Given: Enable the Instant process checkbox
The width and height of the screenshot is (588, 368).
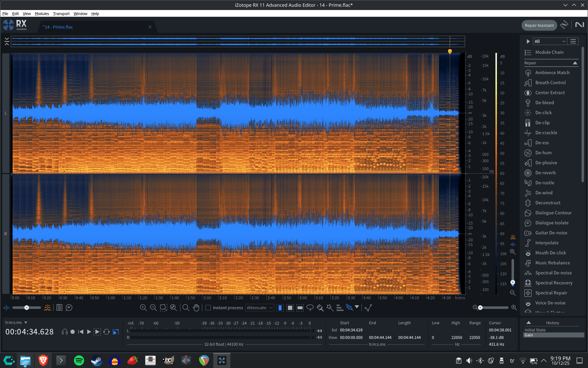Looking at the screenshot, I should [208, 308].
